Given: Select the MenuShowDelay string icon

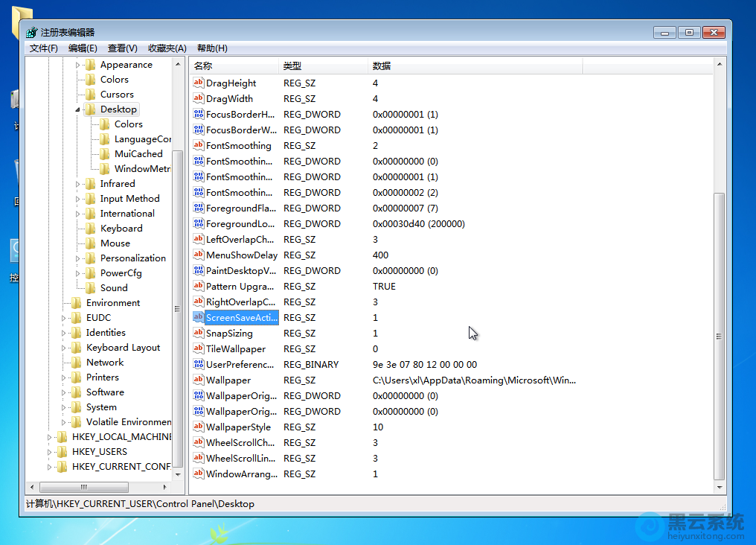Looking at the screenshot, I should coord(198,255).
